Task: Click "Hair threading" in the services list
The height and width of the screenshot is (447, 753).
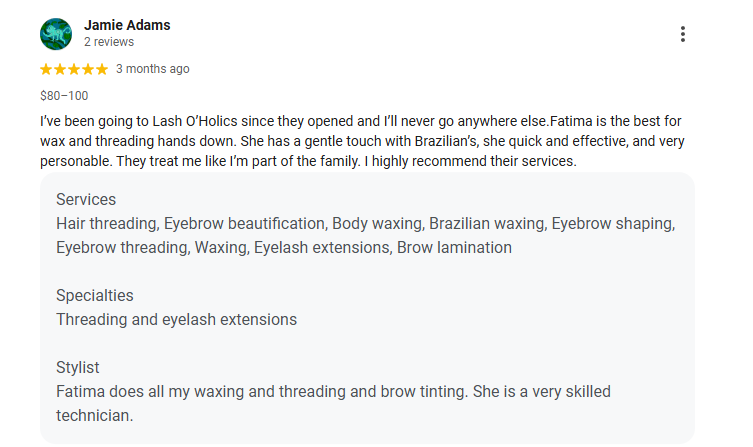Action: [x=106, y=223]
